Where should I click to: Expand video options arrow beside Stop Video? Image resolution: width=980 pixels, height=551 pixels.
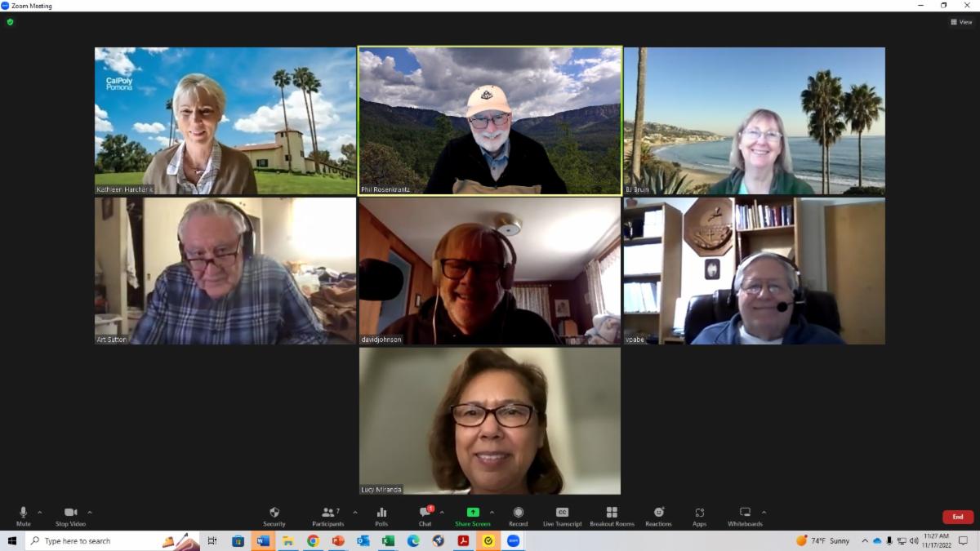90,513
